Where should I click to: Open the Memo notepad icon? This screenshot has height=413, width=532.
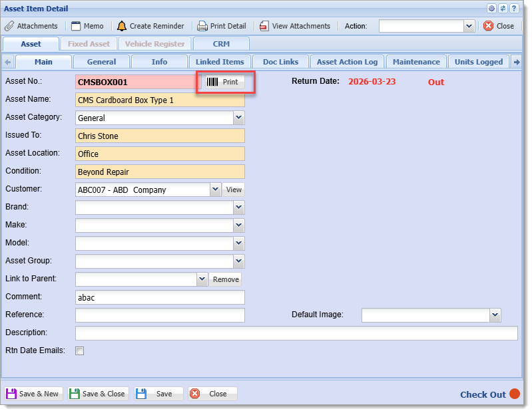(x=76, y=26)
